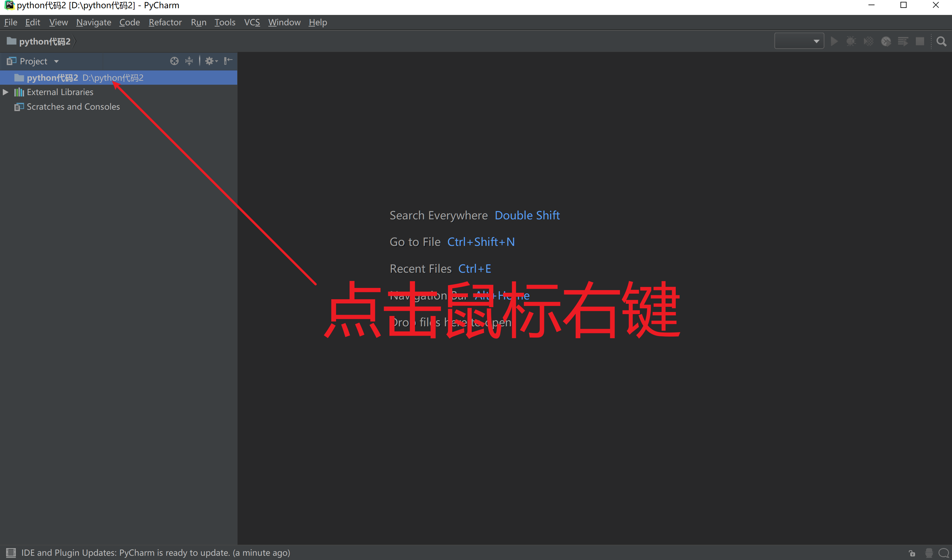This screenshot has width=952, height=560.
Task: Click the Project panel window icon
Action: (11, 61)
